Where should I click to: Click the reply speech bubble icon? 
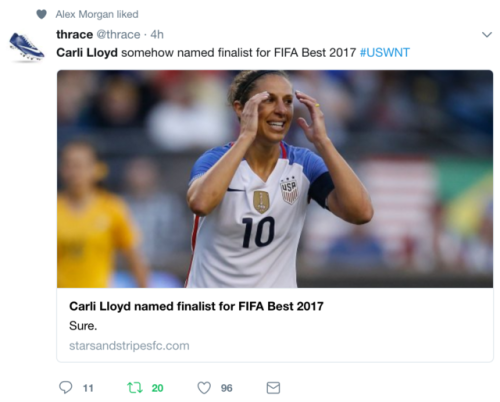coord(65,388)
